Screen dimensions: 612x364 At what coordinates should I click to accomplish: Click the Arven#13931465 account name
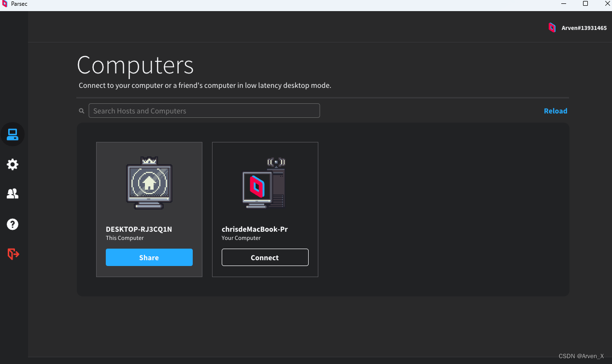[x=584, y=28]
